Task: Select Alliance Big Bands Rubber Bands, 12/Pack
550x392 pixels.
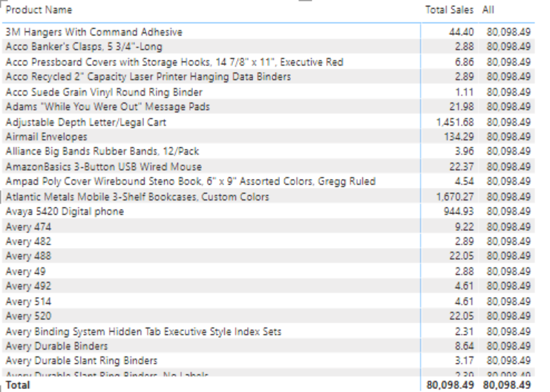Action: [x=102, y=151]
